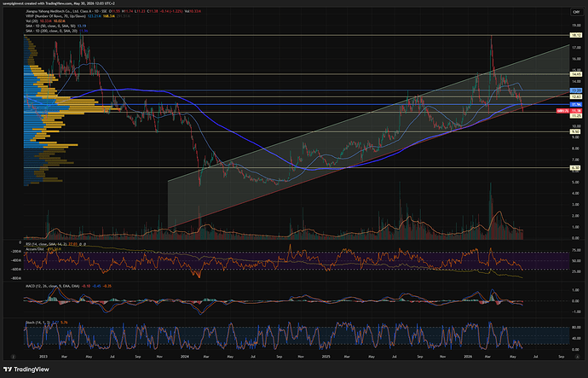Click the 18.12 price line label
The image size is (588, 378).
[575, 35]
